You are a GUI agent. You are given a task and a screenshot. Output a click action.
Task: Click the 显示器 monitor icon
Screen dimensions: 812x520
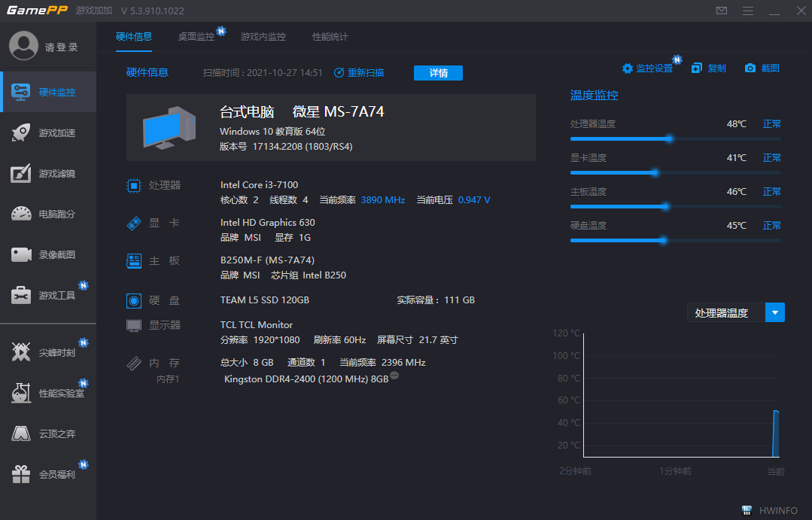pyautogui.click(x=134, y=325)
